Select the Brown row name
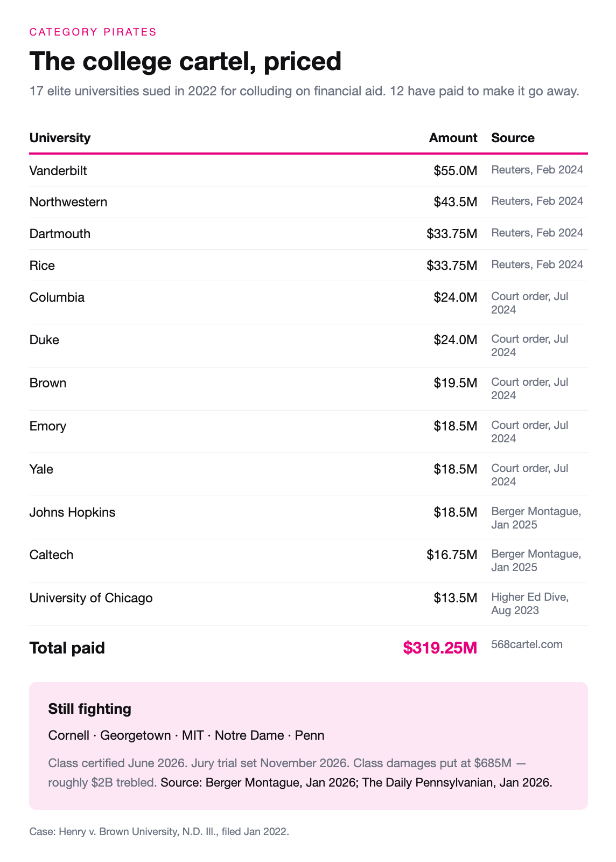Screen dimensions: 616x862 click(48, 383)
